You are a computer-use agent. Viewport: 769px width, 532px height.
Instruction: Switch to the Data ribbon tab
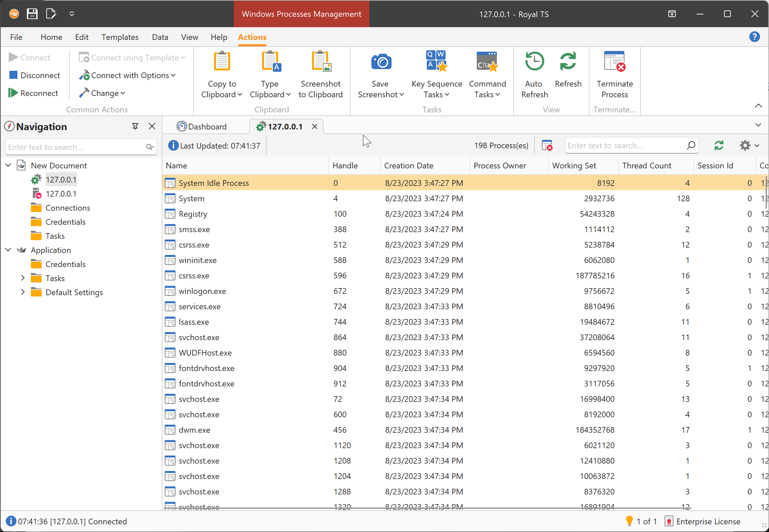pos(160,37)
